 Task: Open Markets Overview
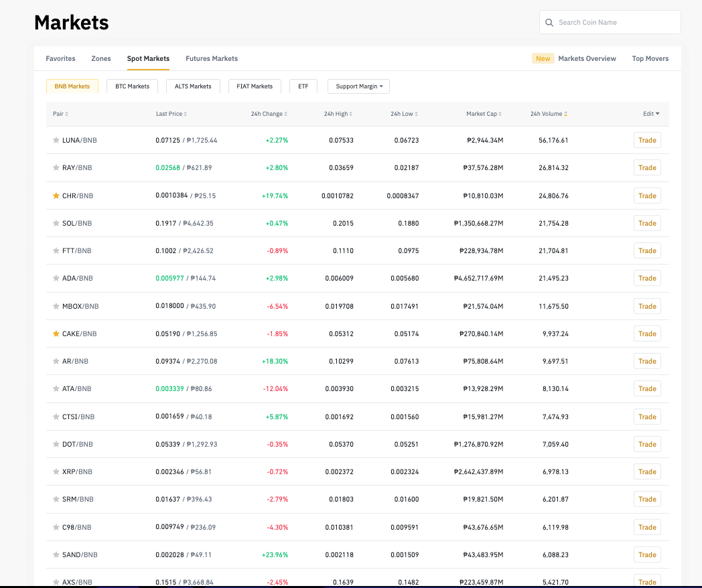[x=587, y=59]
